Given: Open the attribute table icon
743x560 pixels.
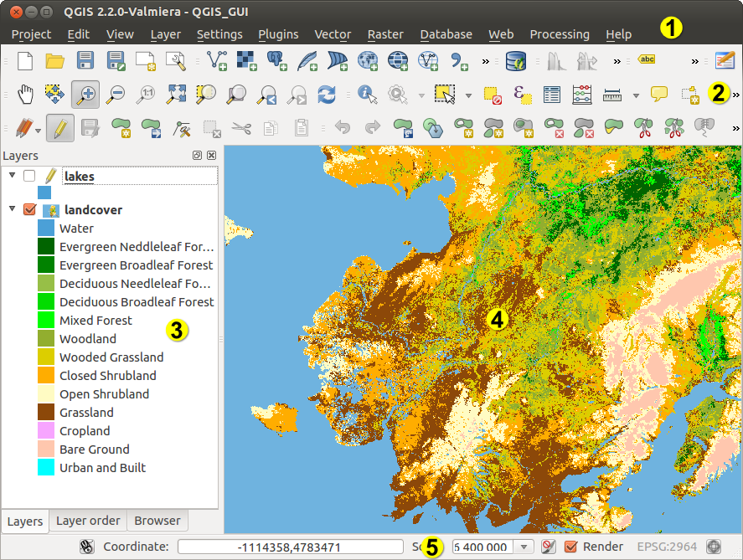Looking at the screenshot, I should (x=551, y=95).
